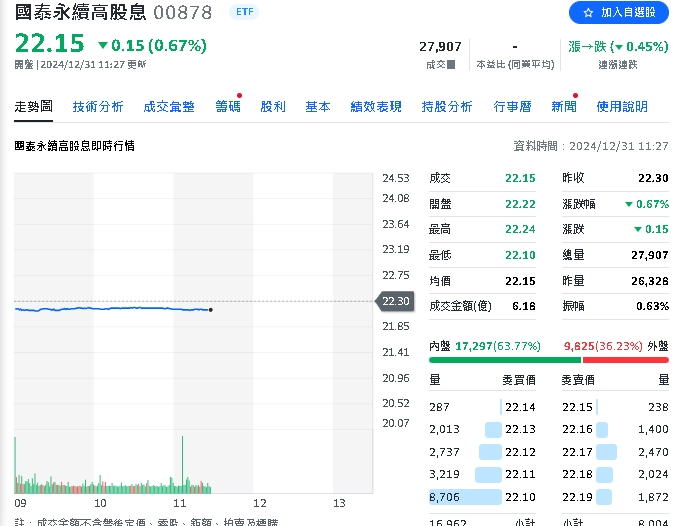
Task: Click the 本益比 (同業平均) label
Action: point(515,65)
